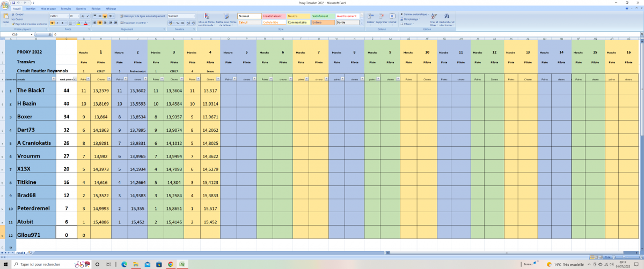Screen dimensions: 644x269
Task: Expand the Name Box dropdown
Action: click(x=32, y=34)
